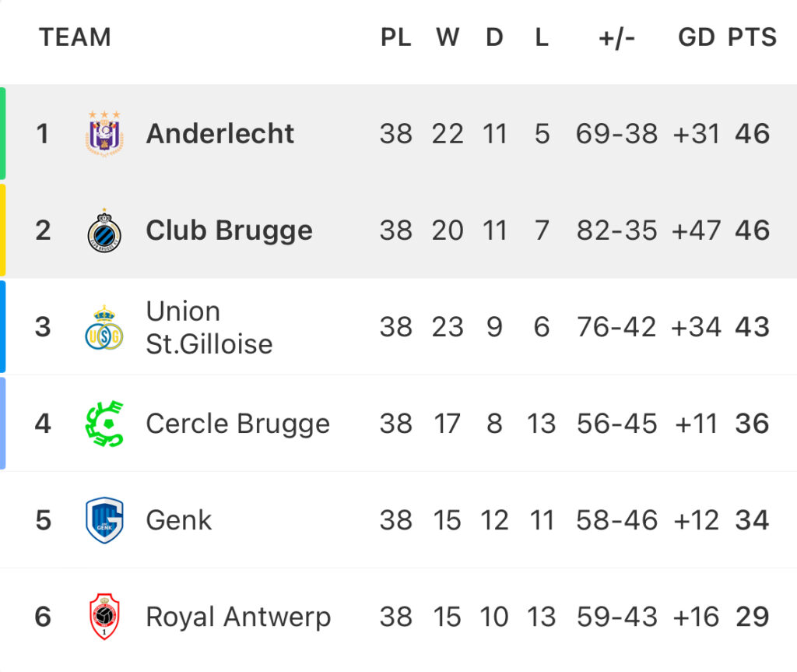Click the TEAM column header

(x=75, y=37)
